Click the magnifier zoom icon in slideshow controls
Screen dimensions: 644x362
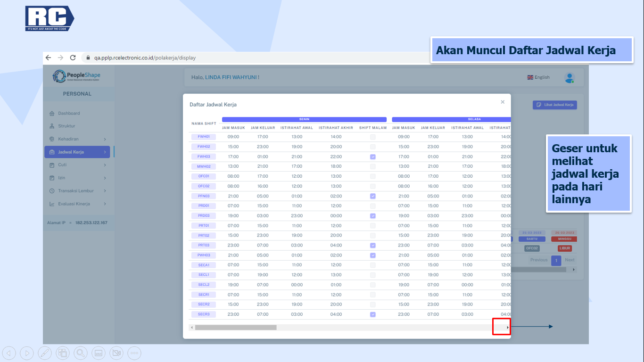[x=81, y=353]
